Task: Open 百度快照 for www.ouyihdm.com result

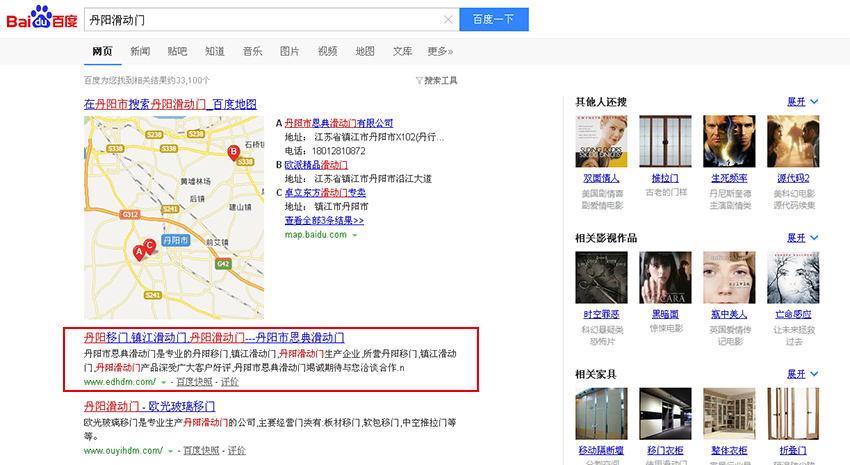Action: [x=201, y=451]
